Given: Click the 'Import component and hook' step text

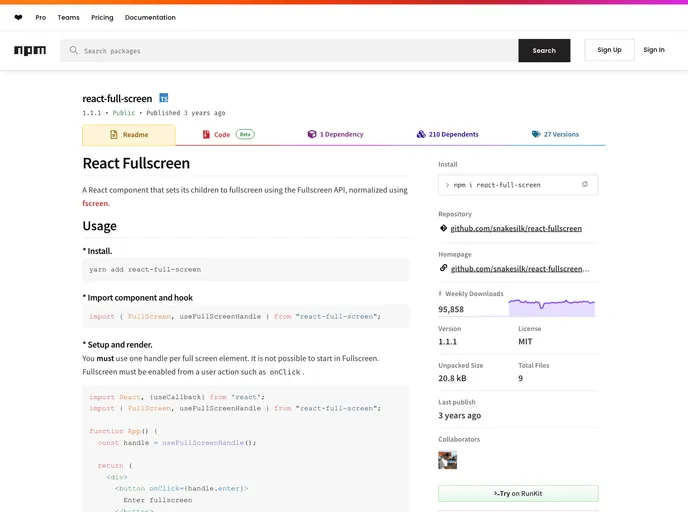Looking at the screenshot, I should [140, 297].
